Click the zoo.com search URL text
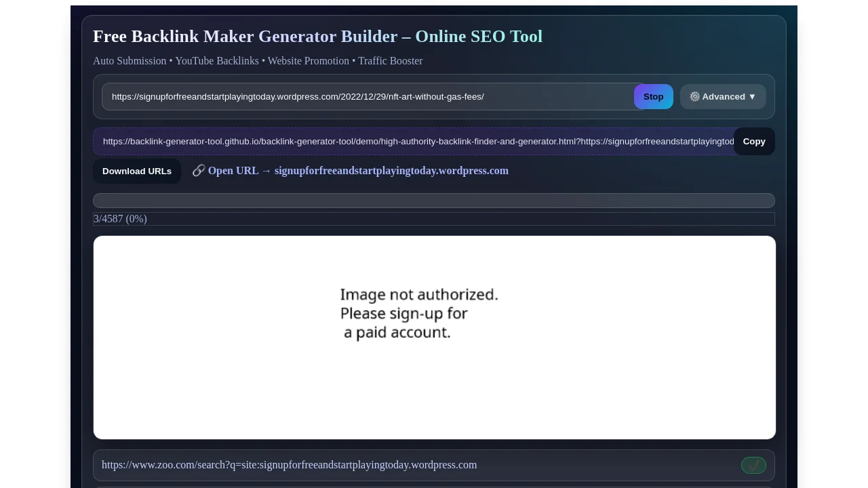The width and height of the screenshot is (868, 488). pyautogui.click(x=290, y=465)
